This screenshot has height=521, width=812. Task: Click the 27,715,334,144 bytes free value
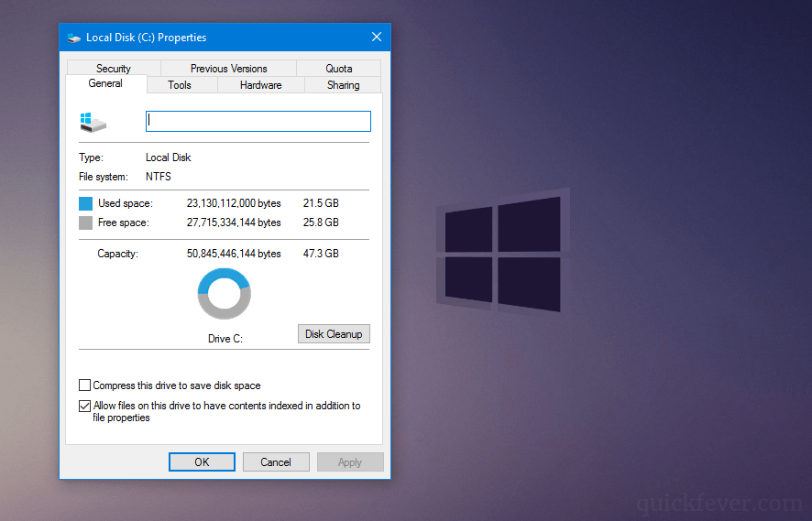point(234,223)
